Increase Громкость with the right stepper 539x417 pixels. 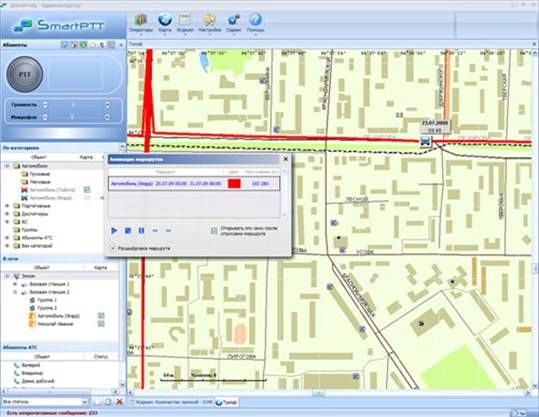click(108, 105)
